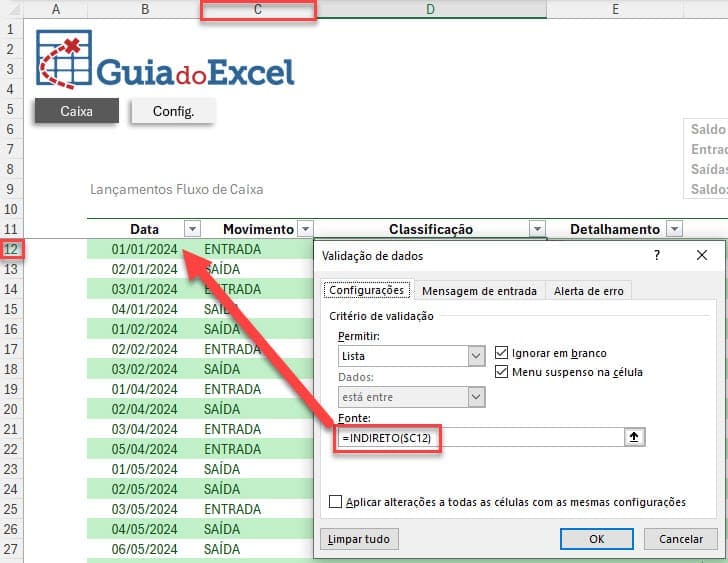728x563 pixels.
Task: Switch to the Mensagem de entrada tab
Action: point(479,291)
